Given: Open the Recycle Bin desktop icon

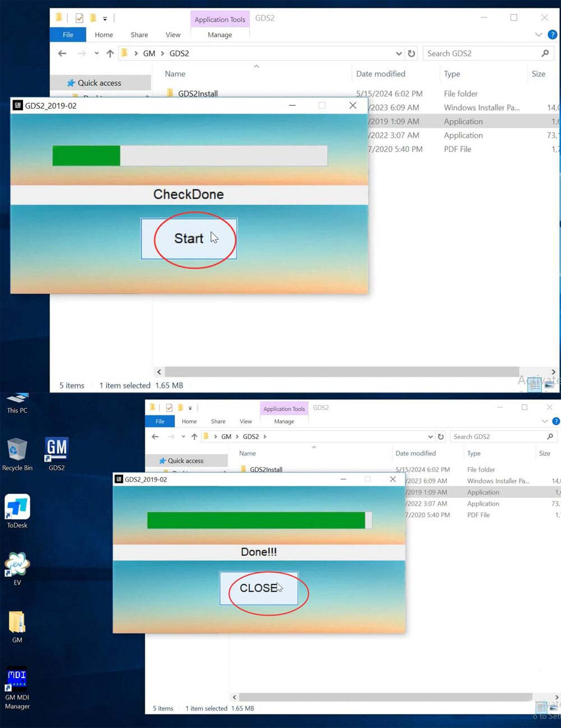Looking at the screenshot, I should [x=17, y=453].
